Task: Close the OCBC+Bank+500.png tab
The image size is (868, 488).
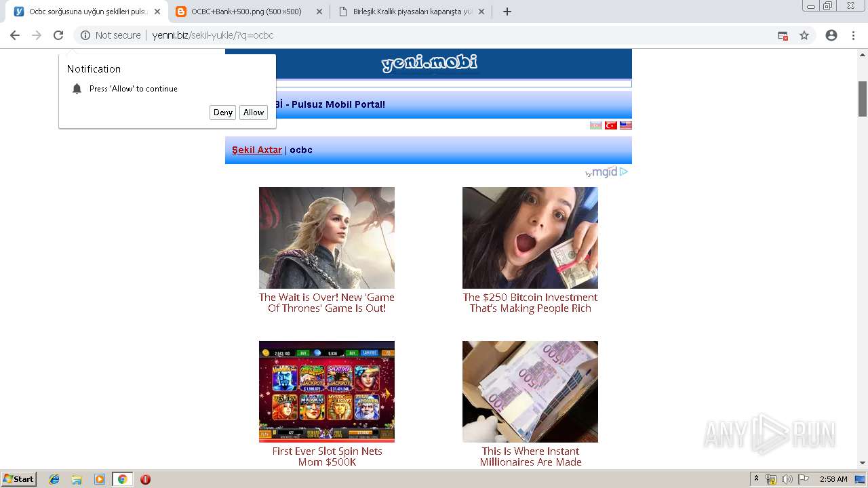Action: [319, 12]
